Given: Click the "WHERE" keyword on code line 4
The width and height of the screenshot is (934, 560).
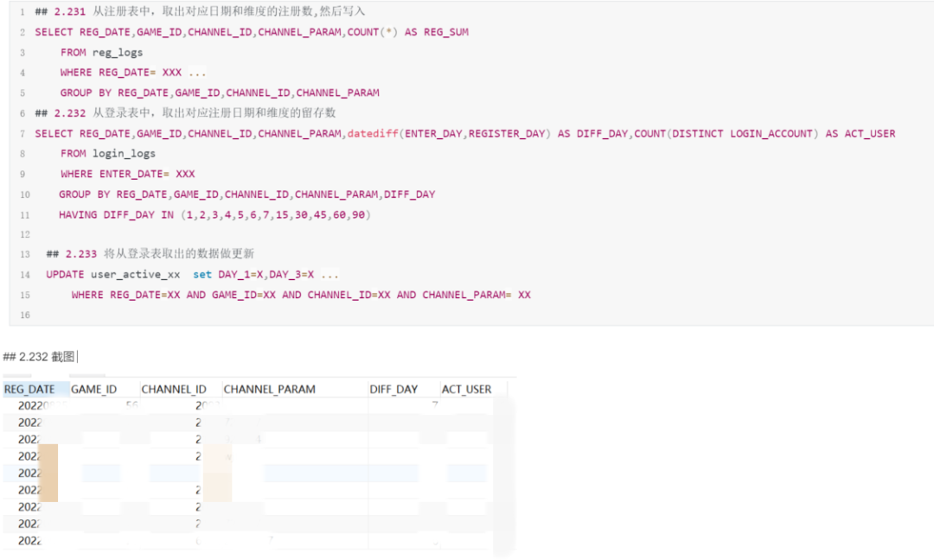Looking at the screenshot, I should click(75, 73).
